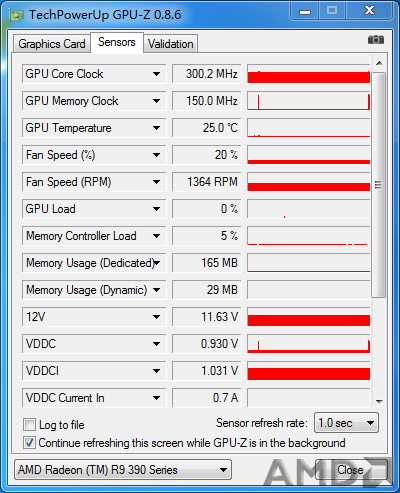Click the 12V sensor value field
The image size is (400, 493).
tap(207, 317)
